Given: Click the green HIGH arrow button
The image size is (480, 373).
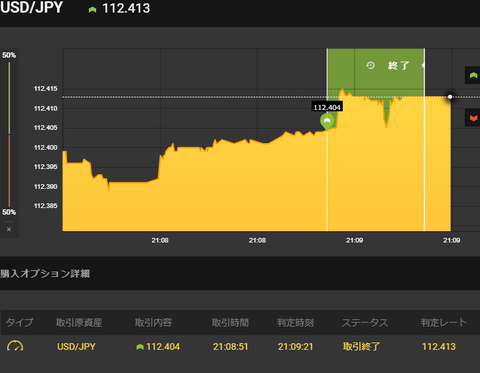Looking at the screenshot, I should tap(473, 75).
